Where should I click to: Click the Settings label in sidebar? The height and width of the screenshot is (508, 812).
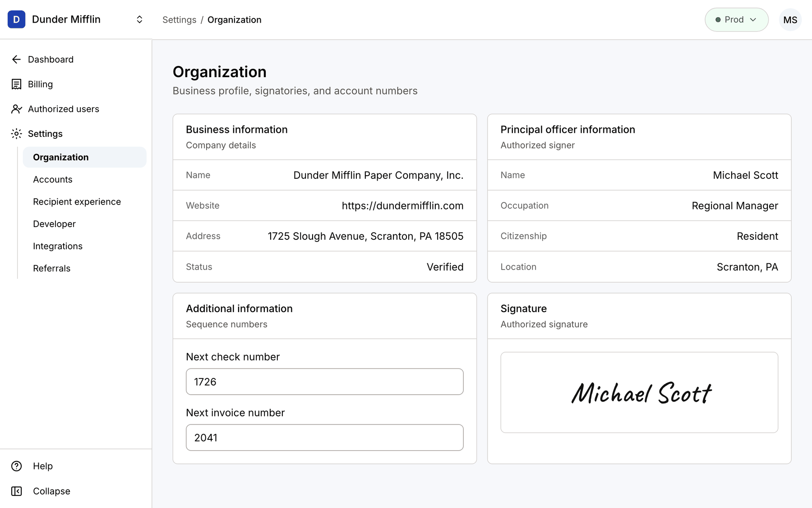coord(45,134)
